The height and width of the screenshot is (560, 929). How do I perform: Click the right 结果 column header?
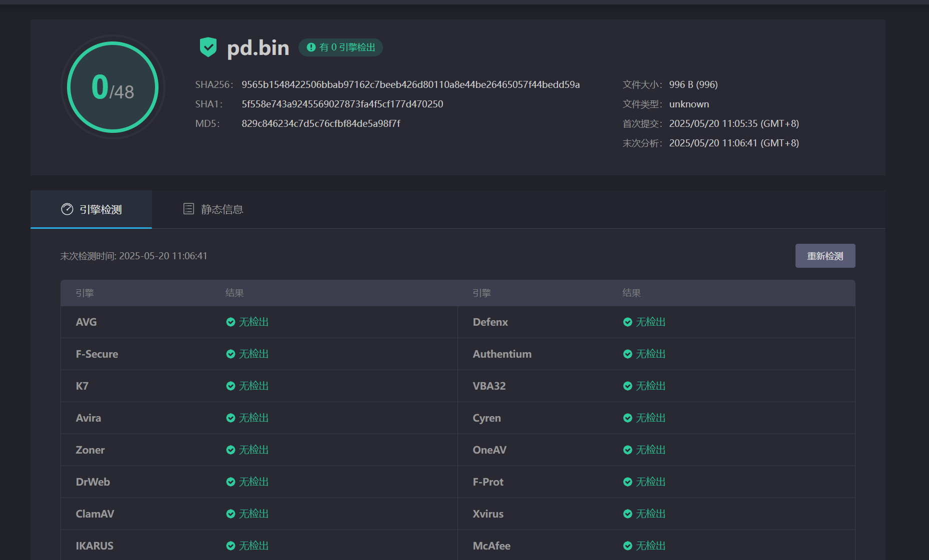(631, 293)
